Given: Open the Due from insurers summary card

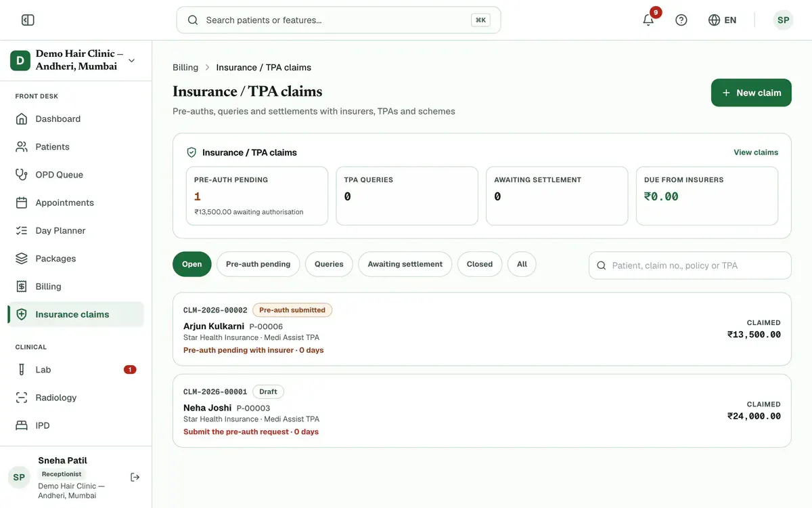Looking at the screenshot, I should pos(707,196).
